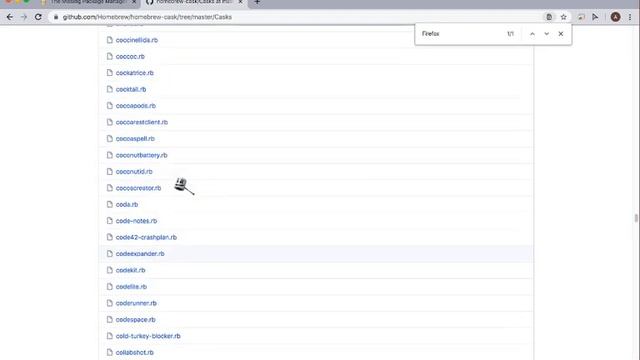Open the Chrome three-dot menu

click(x=630, y=17)
